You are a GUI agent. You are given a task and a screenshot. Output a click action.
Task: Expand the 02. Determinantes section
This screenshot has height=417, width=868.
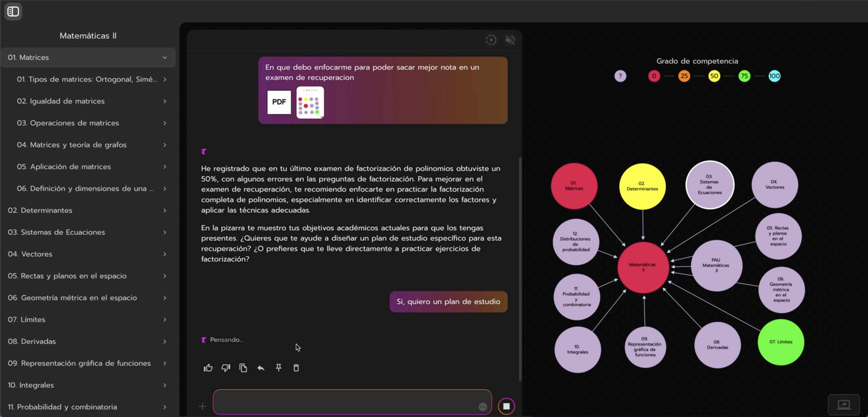point(165,210)
